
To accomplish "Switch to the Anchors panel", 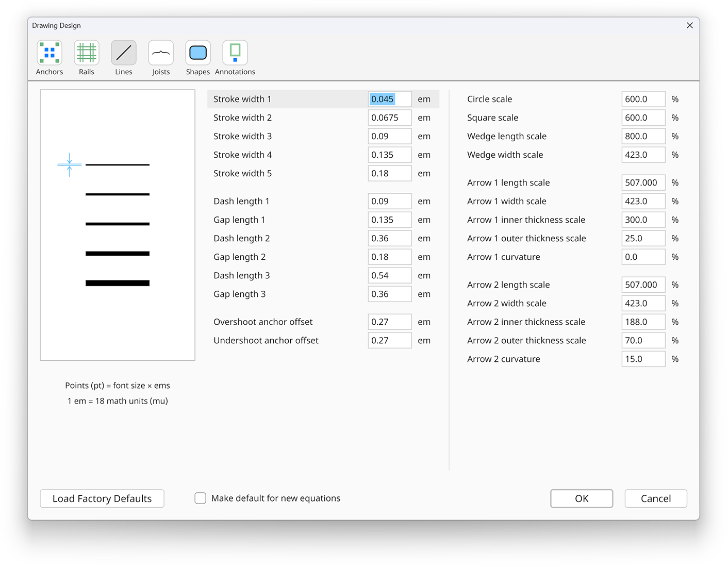I will click(49, 57).
